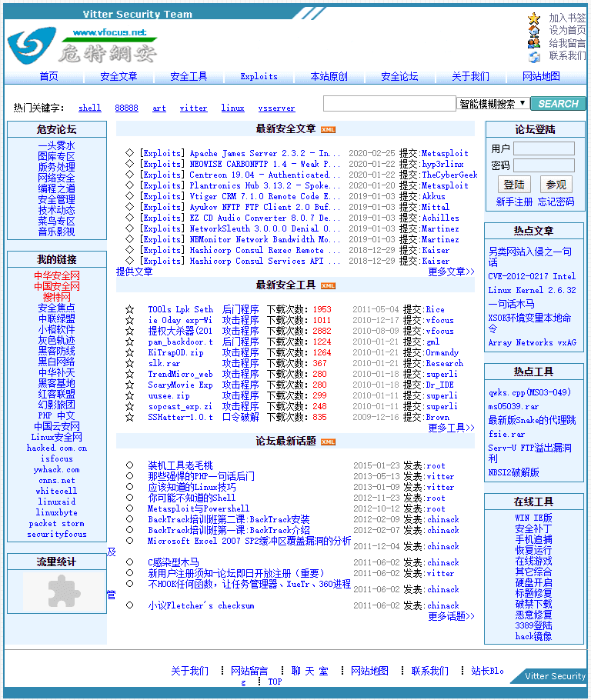This screenshot has height=700, width=591.
Task: Focus the 用户 username input field
Action: coord(544,148)
